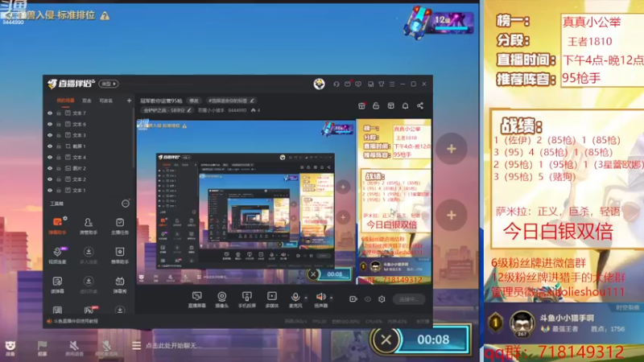Add the 摄像头 camera source
This screenshot has height=362, width=644.
(x=222, y=299)
